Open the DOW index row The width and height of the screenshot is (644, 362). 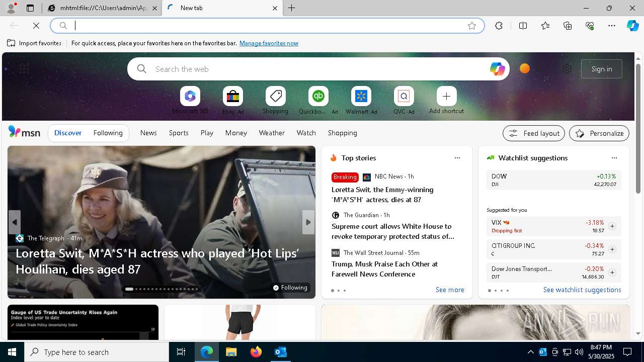coord(553,180)
